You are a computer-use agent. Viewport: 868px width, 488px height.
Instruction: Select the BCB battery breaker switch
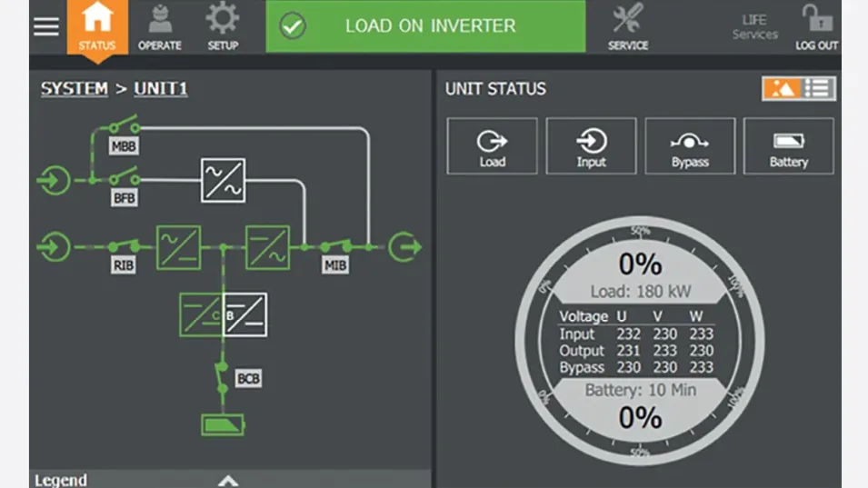[222, 377]
